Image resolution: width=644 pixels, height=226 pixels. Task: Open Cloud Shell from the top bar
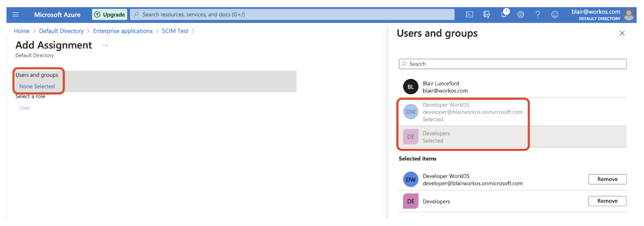(x=470, y=15)
